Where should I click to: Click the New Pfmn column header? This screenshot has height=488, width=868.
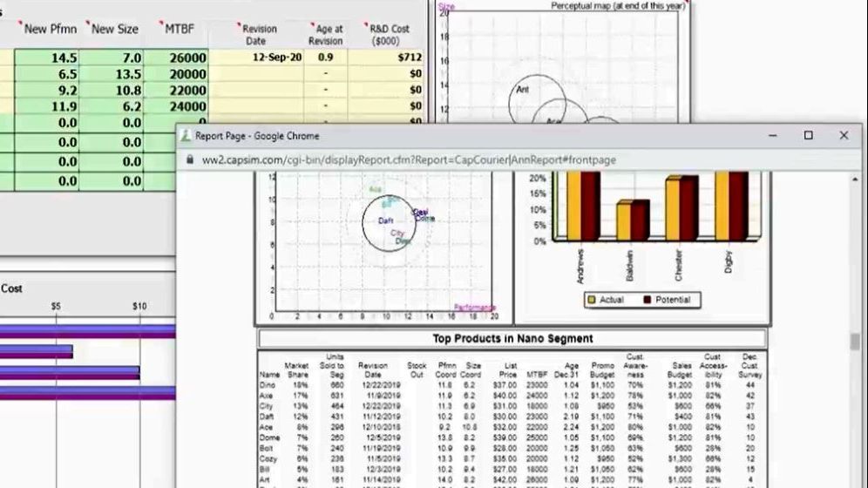tap(50, 30)
